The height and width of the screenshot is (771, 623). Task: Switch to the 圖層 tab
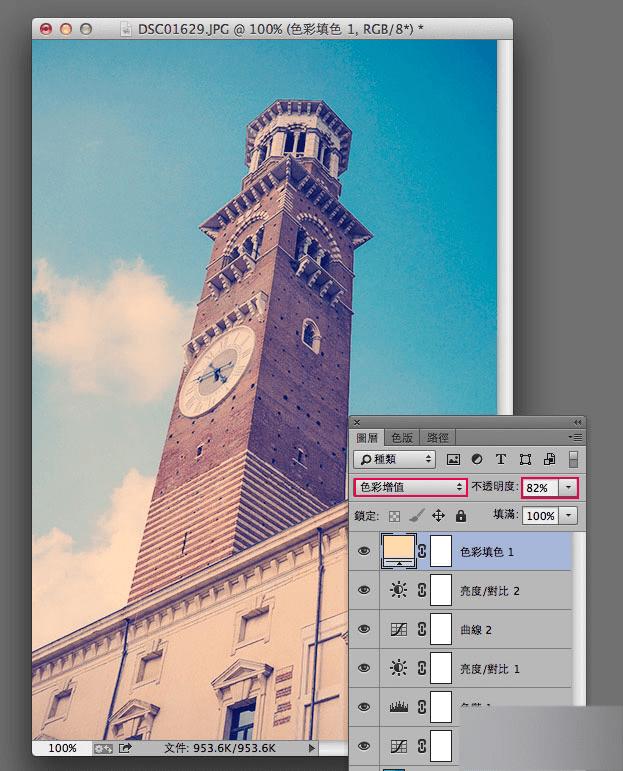click(x=367, y=437)
